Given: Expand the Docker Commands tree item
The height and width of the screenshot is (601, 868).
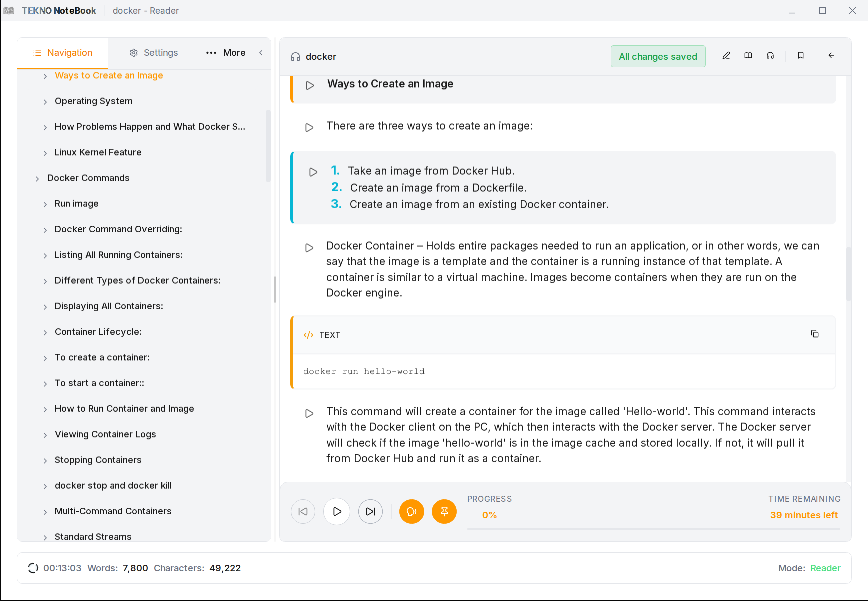Looking at the screenshot, I should point(37,179).
